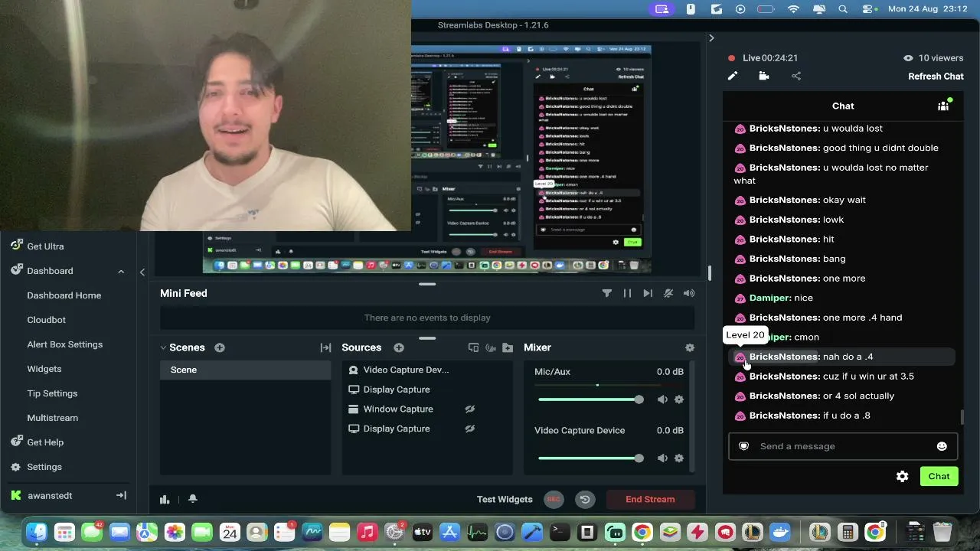Refresh the chat
This screenshot has height=551, width=980.
tap(936, 76)
